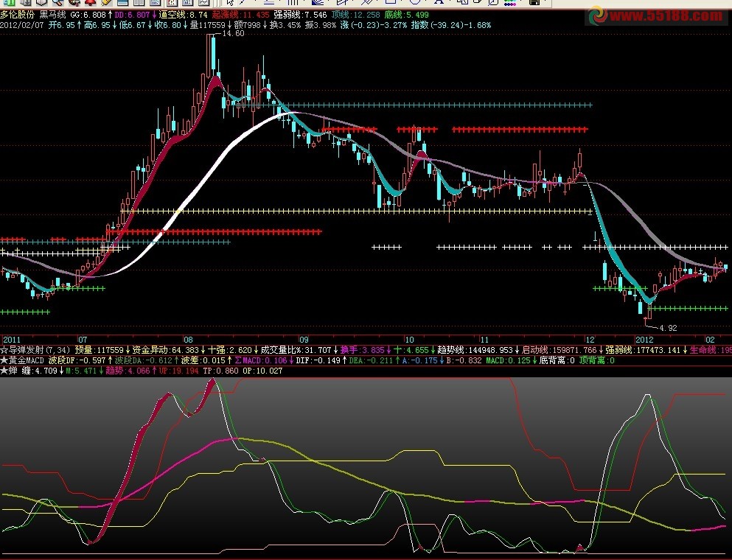Click the 14.60 peak price label
Screen dimensions: 732x560
233,34
